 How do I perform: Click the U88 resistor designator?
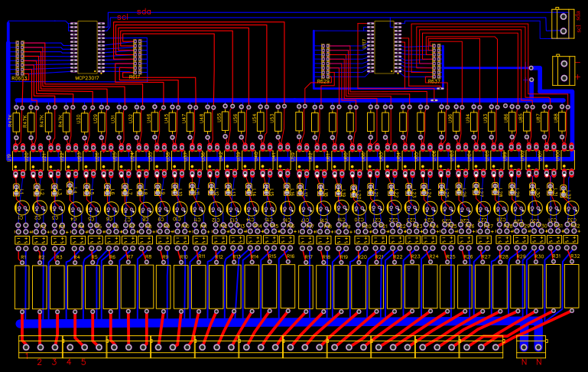coord(556,118)
